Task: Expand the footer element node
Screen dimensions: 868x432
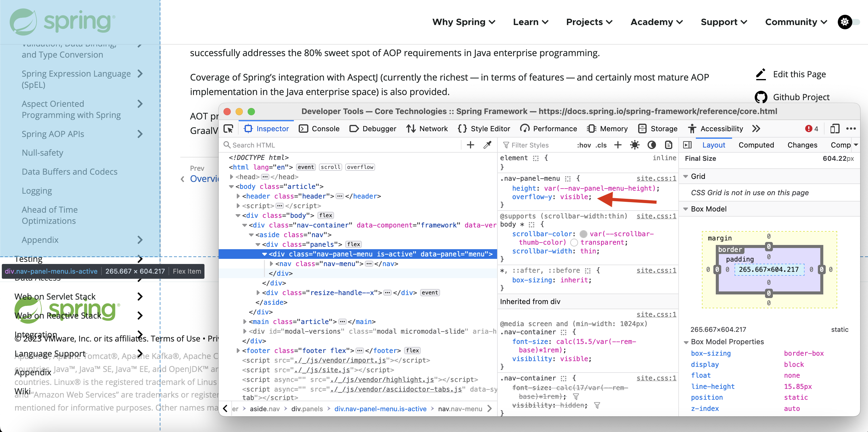Action: point(238,351)
